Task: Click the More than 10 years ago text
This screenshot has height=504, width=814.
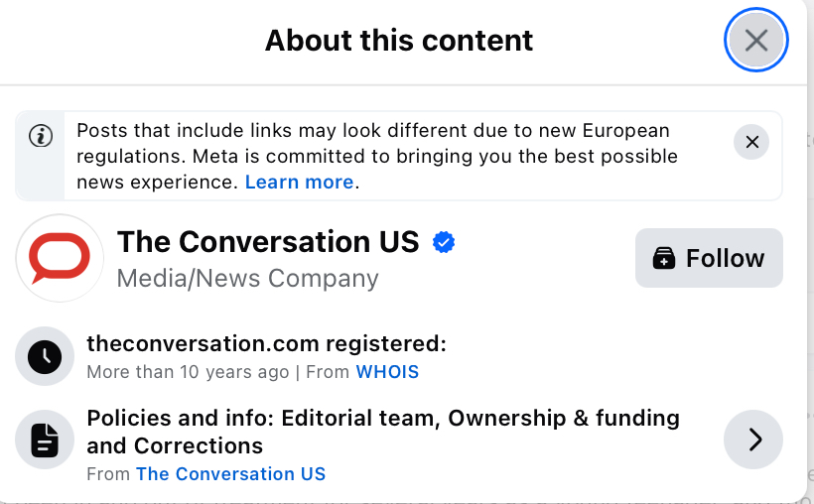Action: coord(187,373)
